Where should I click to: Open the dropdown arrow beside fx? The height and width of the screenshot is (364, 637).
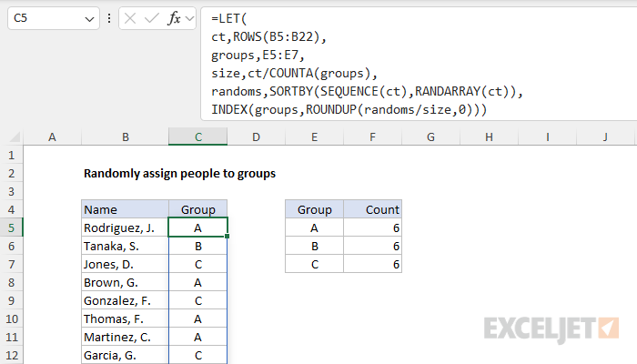click(189, 18)
